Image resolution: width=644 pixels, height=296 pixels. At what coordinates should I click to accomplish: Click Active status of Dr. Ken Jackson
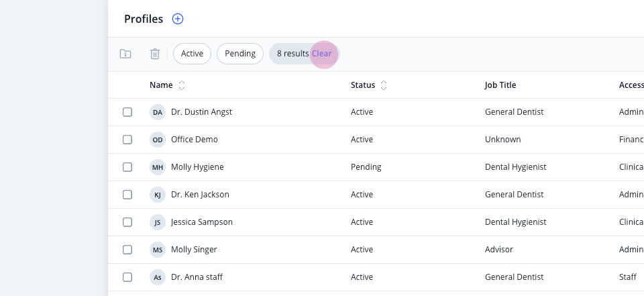click(x=362, y=195)
